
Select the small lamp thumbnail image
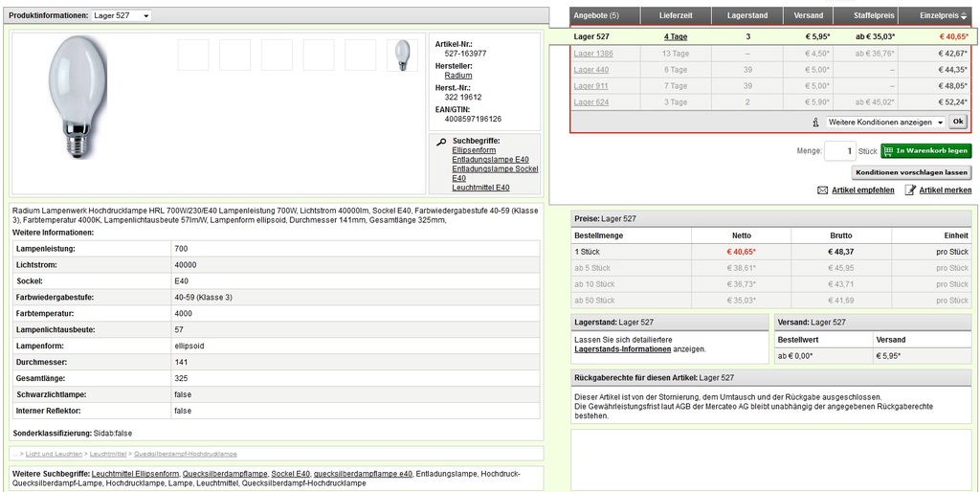401,55
